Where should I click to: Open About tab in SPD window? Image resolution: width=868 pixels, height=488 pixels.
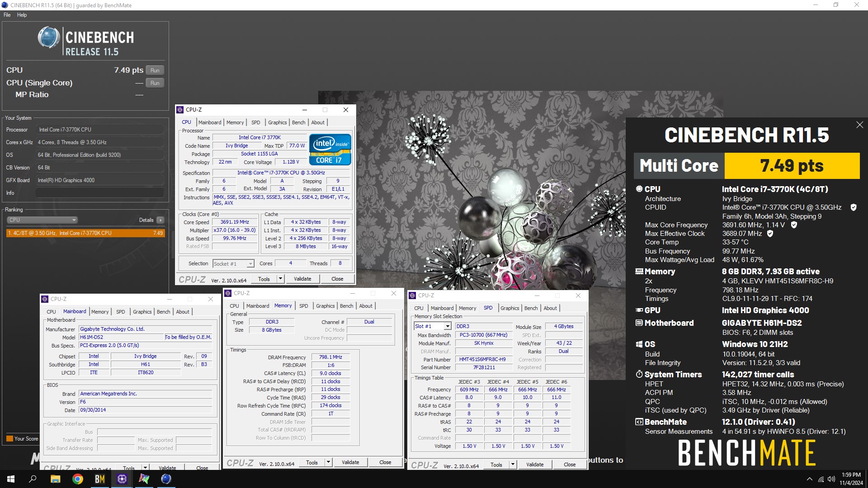click(550, 308)
